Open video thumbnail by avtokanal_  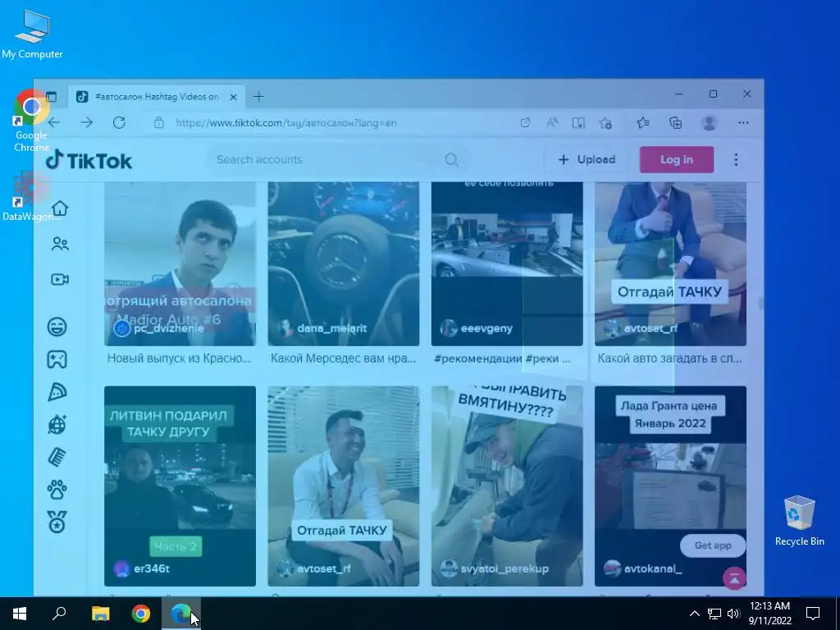670,486
